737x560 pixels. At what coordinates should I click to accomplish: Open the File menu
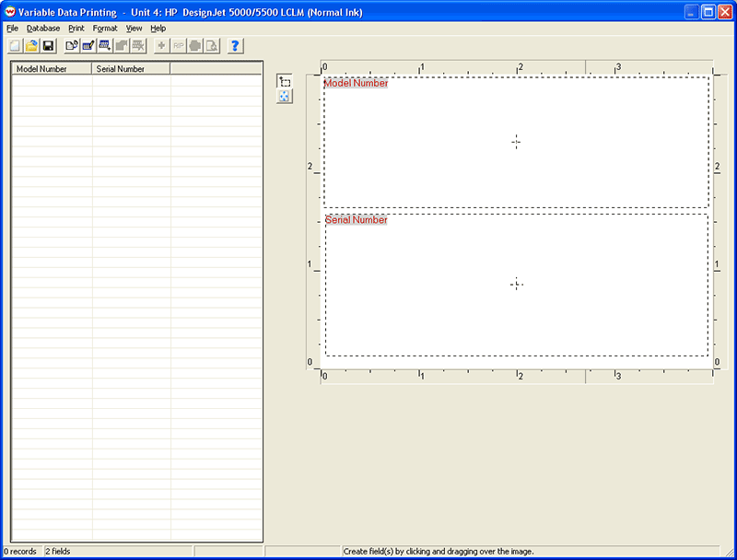click(x=12, y=29)
